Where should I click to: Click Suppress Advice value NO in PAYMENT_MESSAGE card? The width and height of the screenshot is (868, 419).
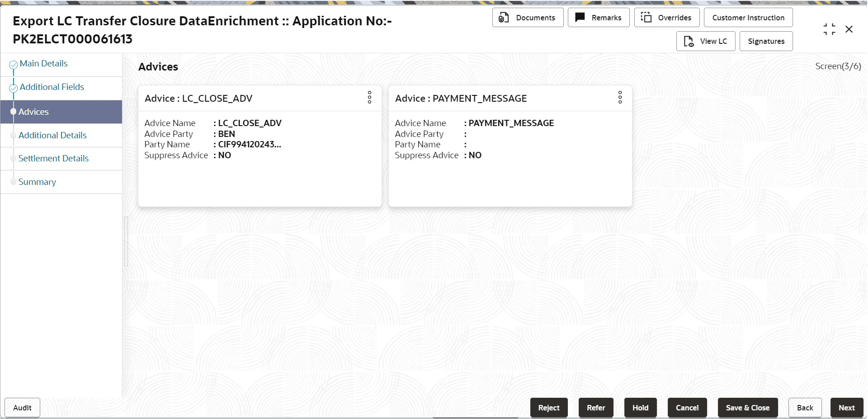(x=475, y=155)
